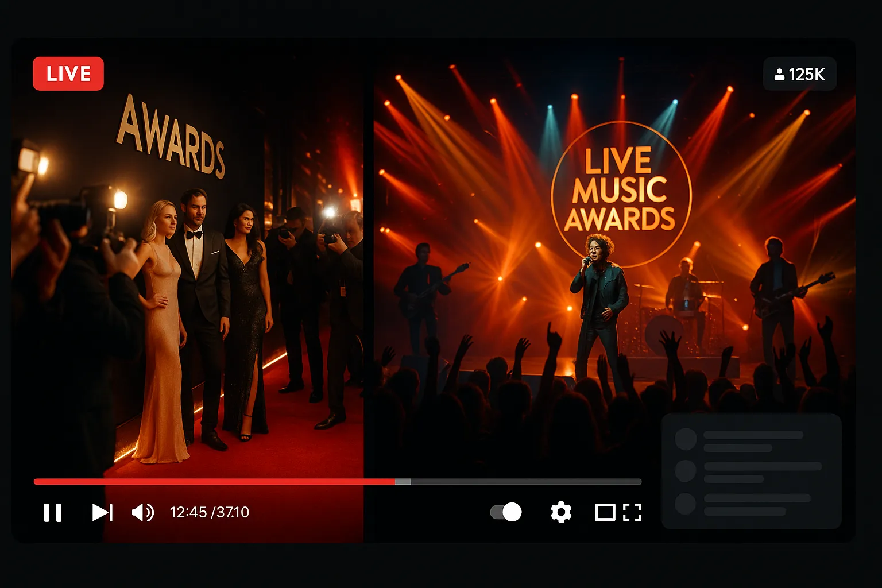Click the 125K viewers counter
The width and height of the screenshot is (882, 588).
pyautogui.click(x=799, y=74)
